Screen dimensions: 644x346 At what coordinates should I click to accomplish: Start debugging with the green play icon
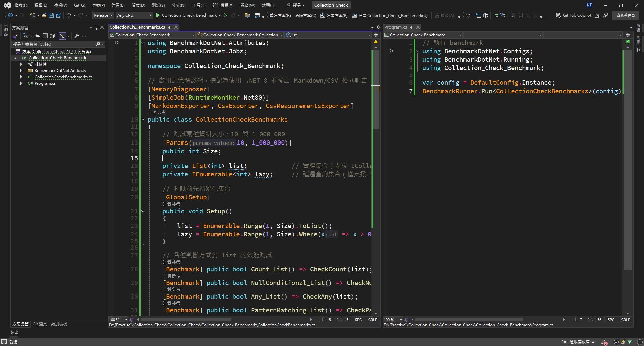pyautogui.click(x=158, y=15)
